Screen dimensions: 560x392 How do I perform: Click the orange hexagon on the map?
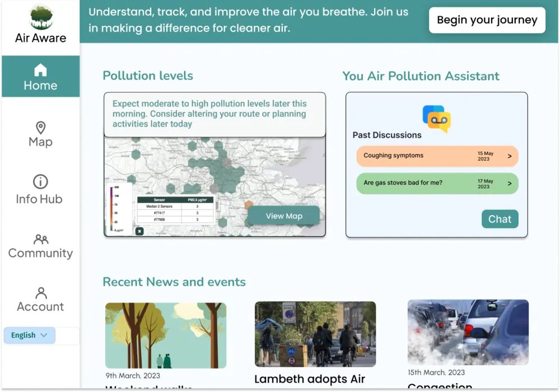tap(249, 206)
